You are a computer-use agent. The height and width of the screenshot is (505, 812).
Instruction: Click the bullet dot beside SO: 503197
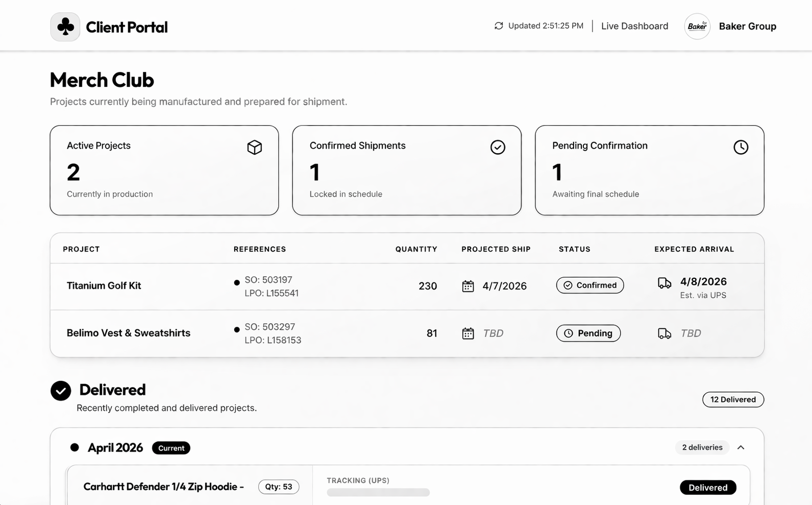pyautogui.click(x=237, y=282)
